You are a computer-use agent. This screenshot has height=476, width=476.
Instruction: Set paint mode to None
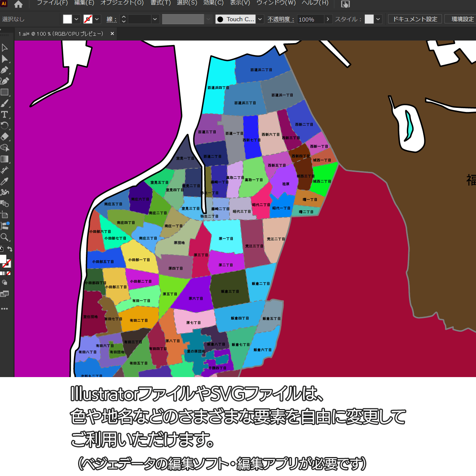(9, 273)
